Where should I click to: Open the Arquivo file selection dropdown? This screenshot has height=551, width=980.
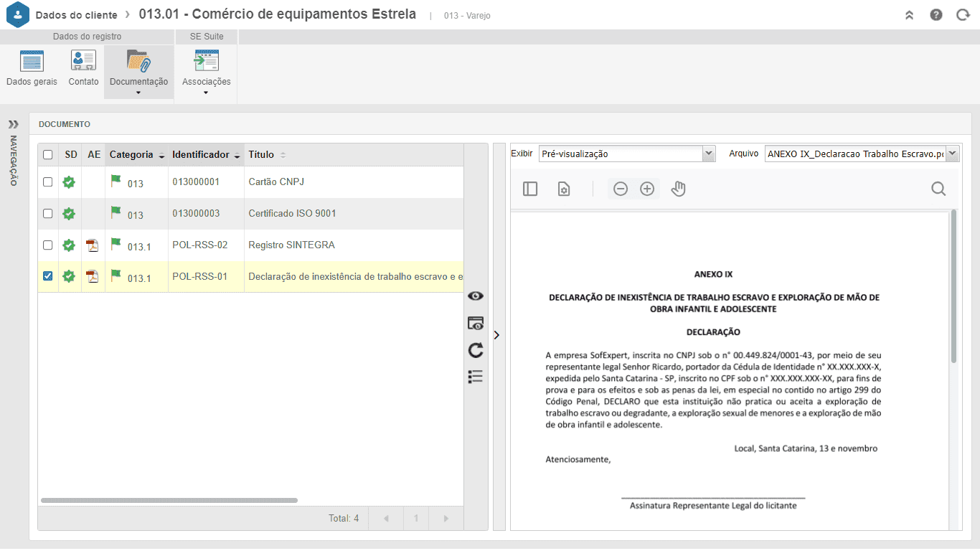862,154
